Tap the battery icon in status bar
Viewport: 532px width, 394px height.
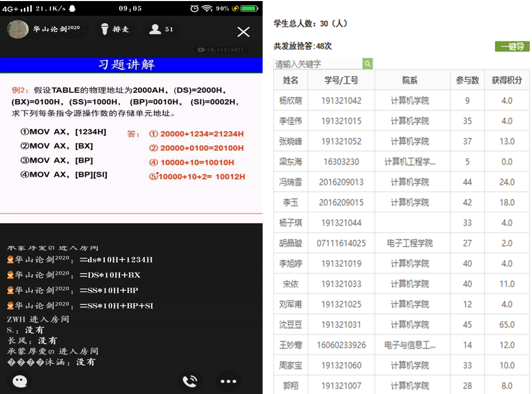249,8
